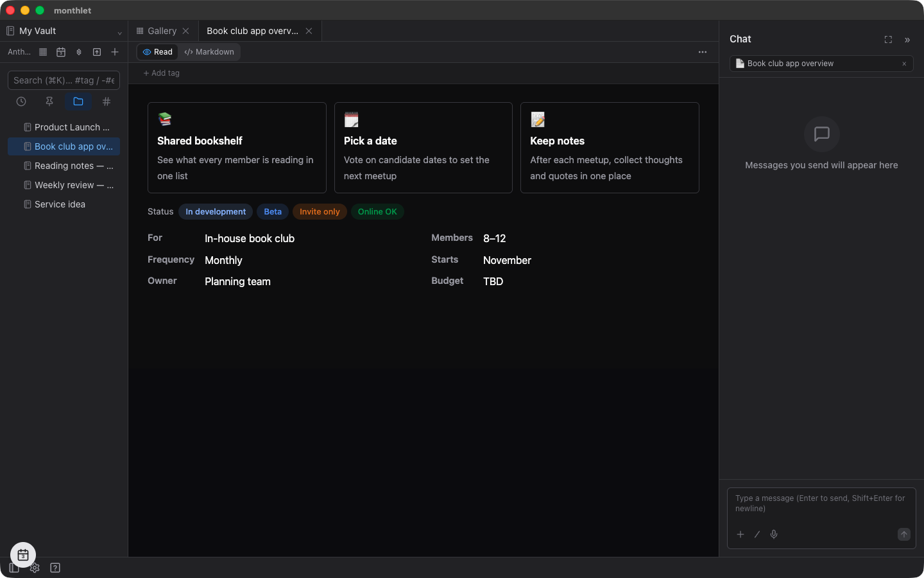
Task: Open the floating daily note calendar button
Action: pyautogui.click(x=23, y=555)
